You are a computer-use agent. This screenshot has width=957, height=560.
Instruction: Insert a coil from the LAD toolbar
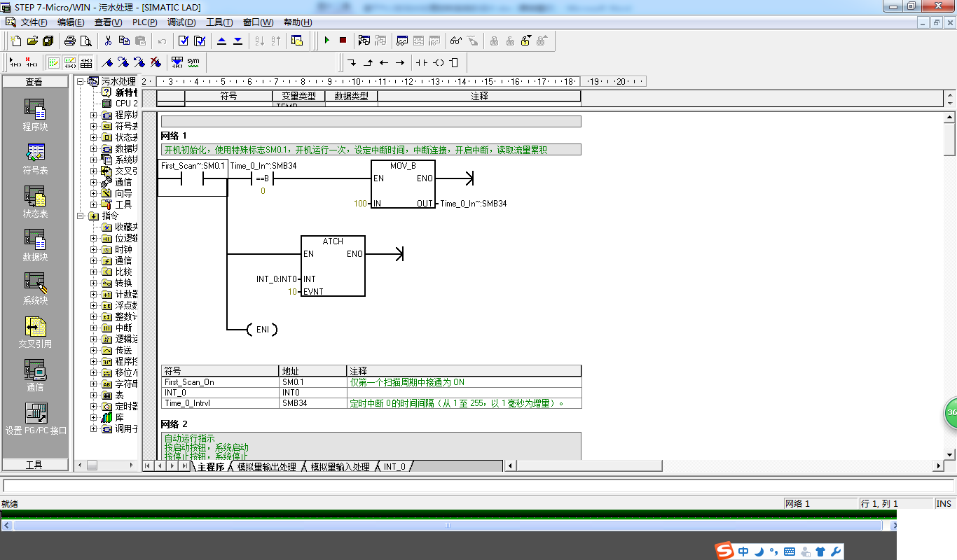pyautogui.click(x=438, y=62)
